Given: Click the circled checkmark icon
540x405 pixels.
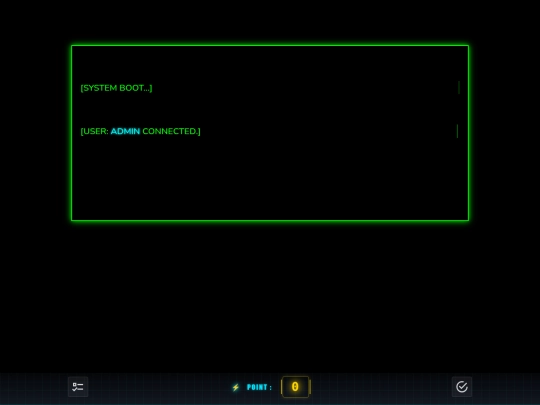Looking at the screenshot, I should [462, 387].
